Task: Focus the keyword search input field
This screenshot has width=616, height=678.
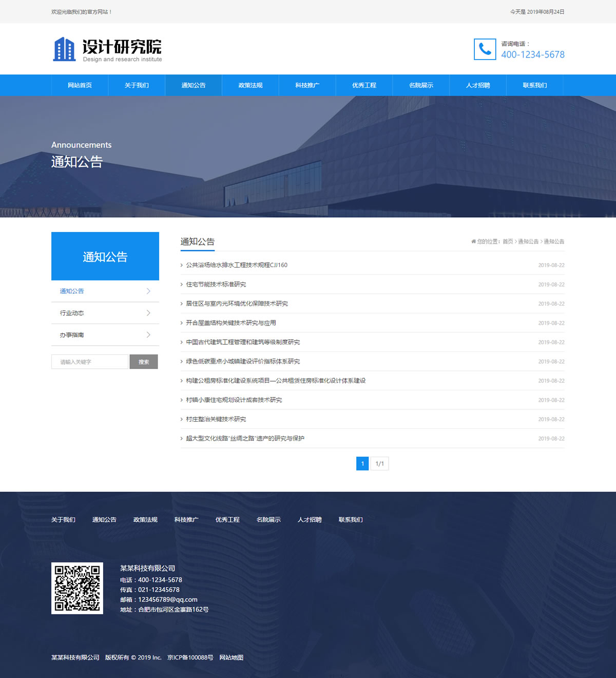Action: pyautogui.click(x=90, y=362)
